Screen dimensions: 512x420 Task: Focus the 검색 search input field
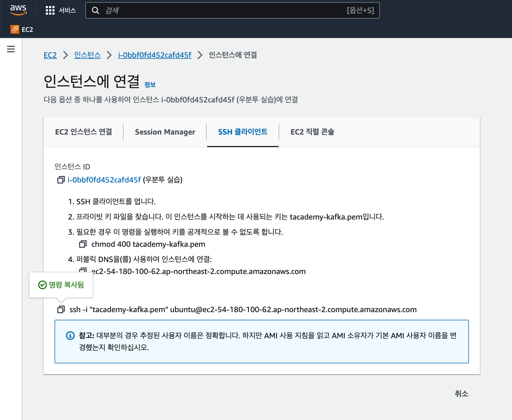point(232,10)
